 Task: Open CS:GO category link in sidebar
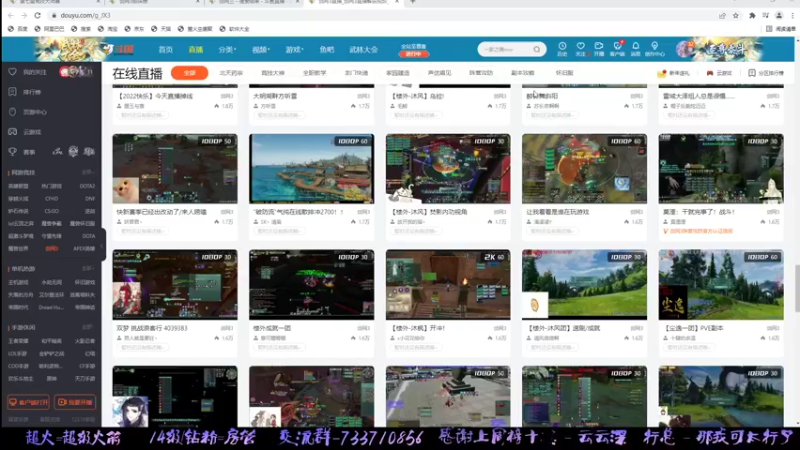[x=52, y=211]
